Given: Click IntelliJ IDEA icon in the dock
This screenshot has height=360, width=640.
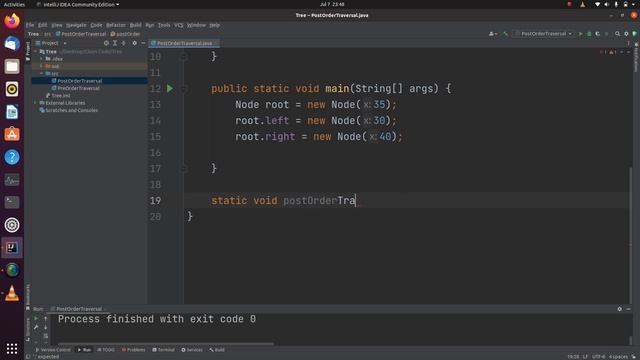Looking at the screenshot, I should click(x=12, y=248).
